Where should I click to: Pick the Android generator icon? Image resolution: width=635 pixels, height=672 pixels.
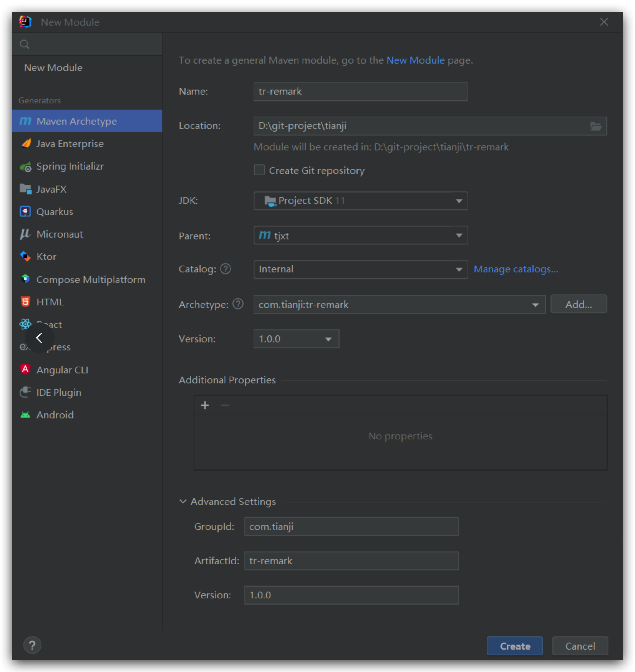point(26,415)
